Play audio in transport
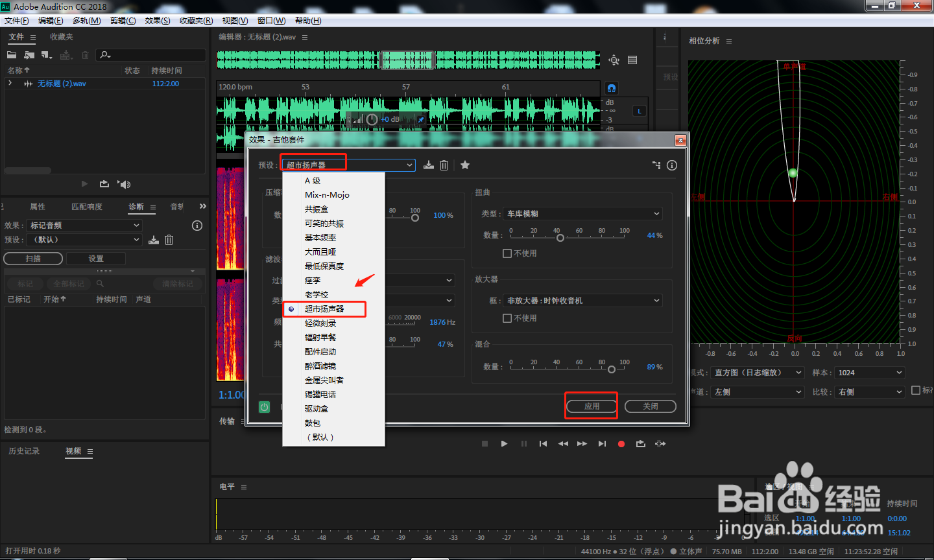This screenshot has width=934, height=560. click(x=504, y=444)
